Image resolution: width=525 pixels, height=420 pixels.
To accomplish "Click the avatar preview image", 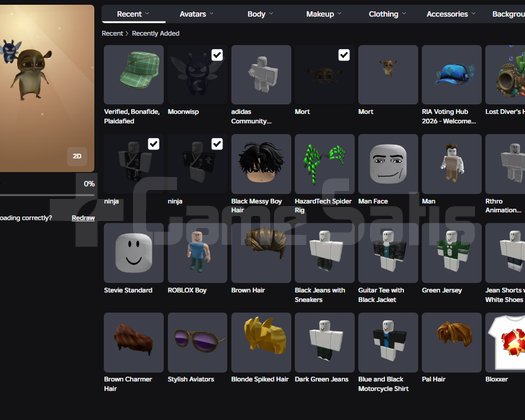I will 47,88.
